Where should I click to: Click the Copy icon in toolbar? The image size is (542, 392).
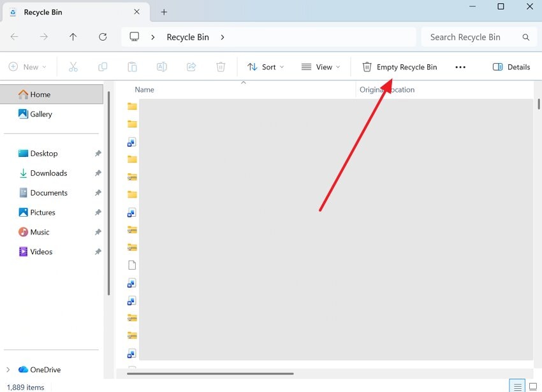[x=103, y=67]
